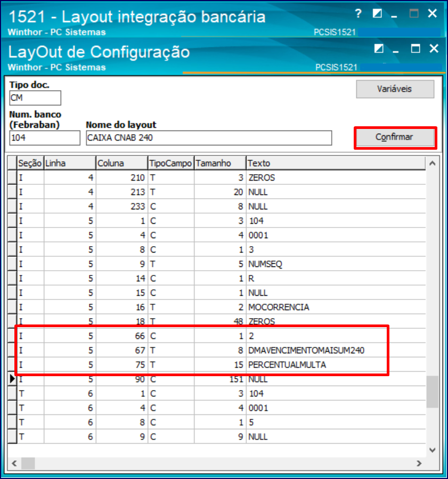Select the text cell 5 in column 8 row of Linha 6
Screen dimensions: 448x479
[x=336, y=422]
